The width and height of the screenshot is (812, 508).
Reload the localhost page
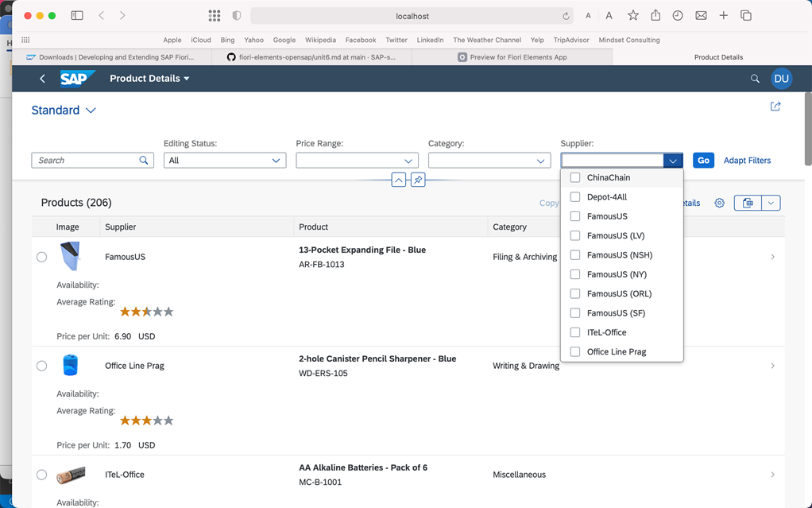pos(566,16)
